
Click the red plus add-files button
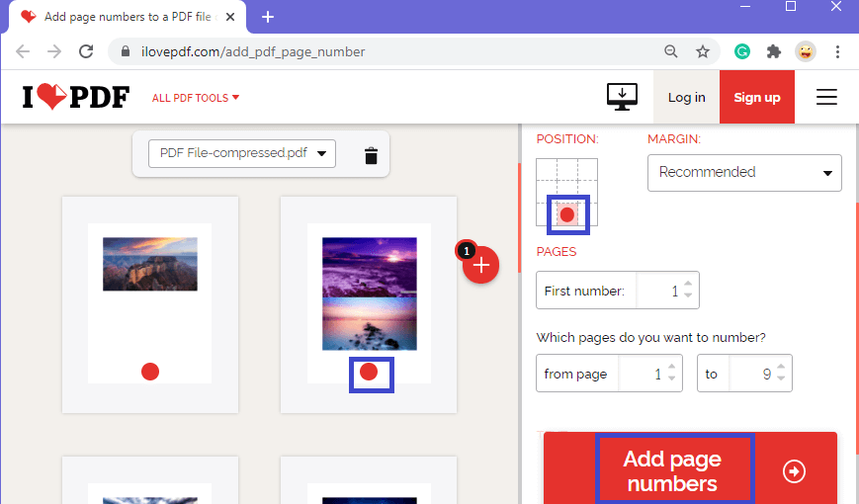tap(481, 265)
